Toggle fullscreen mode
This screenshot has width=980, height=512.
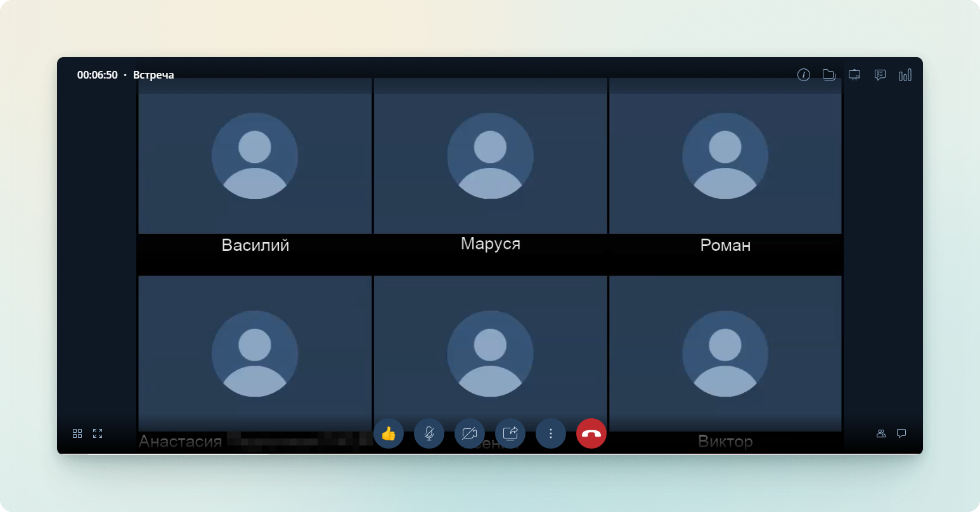pos(98,433)
